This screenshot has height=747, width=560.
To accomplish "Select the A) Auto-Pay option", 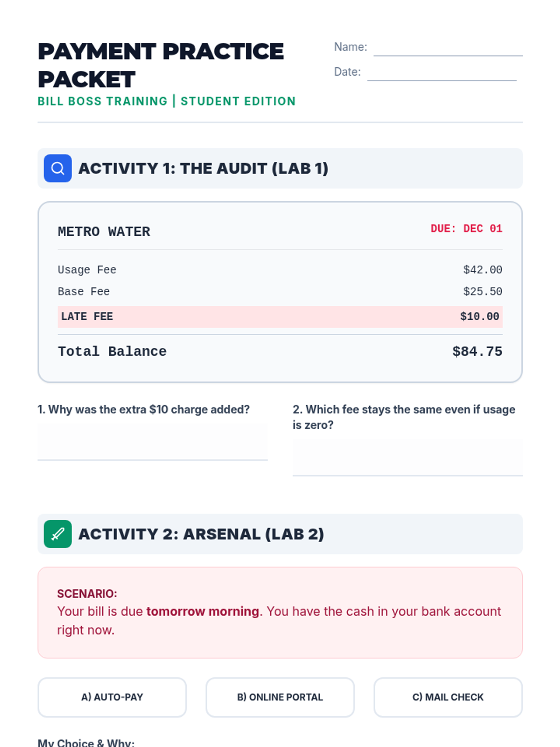I will tap(112, 697).
